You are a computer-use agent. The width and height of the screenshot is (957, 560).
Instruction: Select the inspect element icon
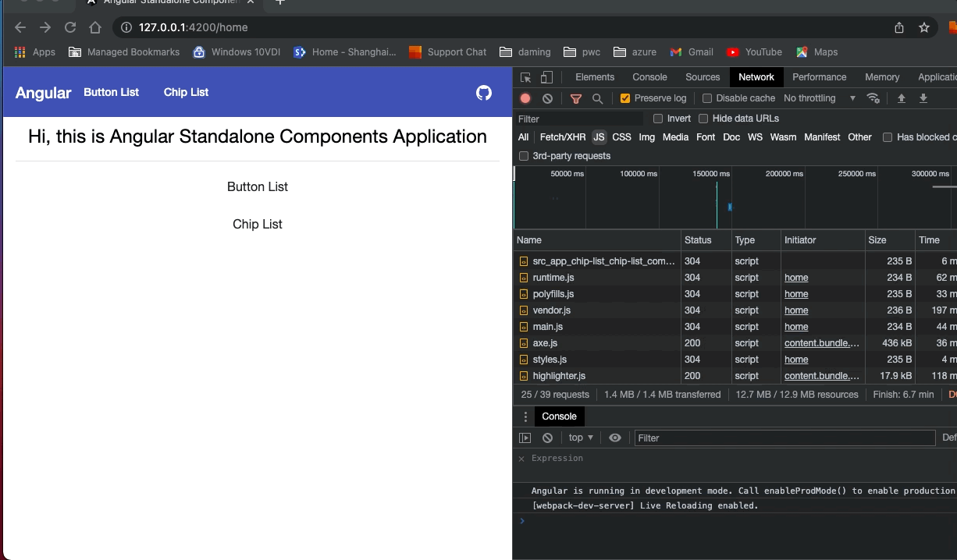(525, 77)
